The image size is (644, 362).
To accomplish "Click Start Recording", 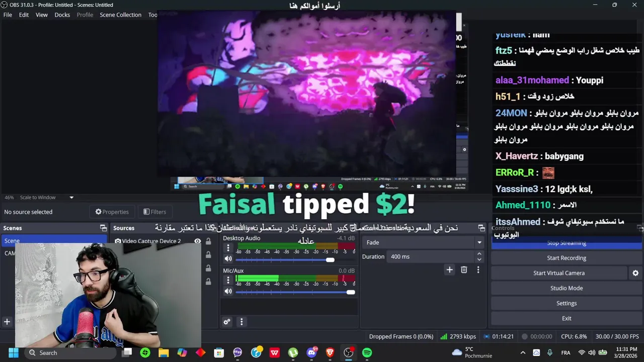I will 567,258.
